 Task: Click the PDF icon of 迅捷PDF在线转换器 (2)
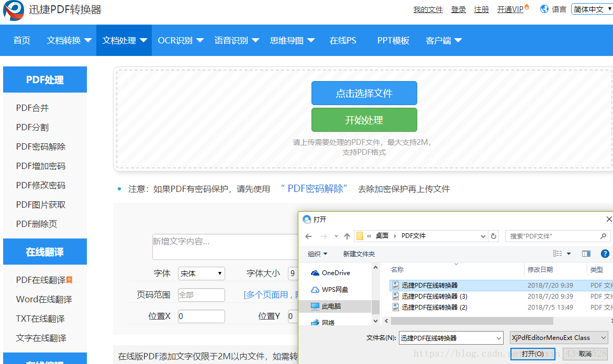[396, 308]
